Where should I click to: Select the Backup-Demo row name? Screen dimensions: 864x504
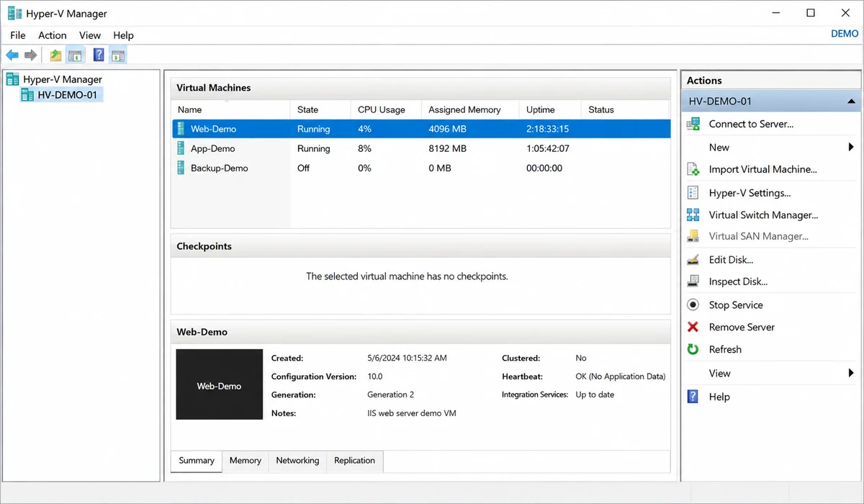tap(220, 168)
